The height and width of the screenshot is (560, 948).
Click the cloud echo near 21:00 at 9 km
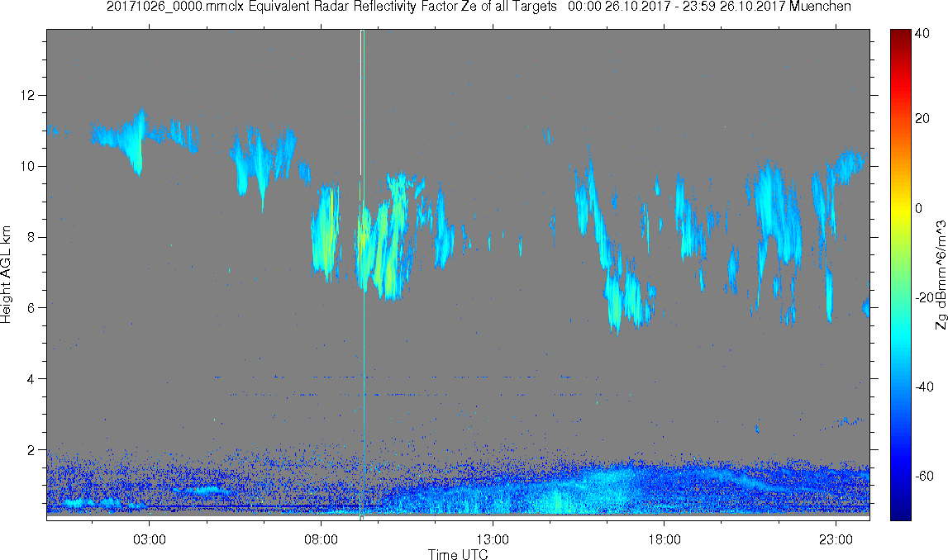(777, 211)
